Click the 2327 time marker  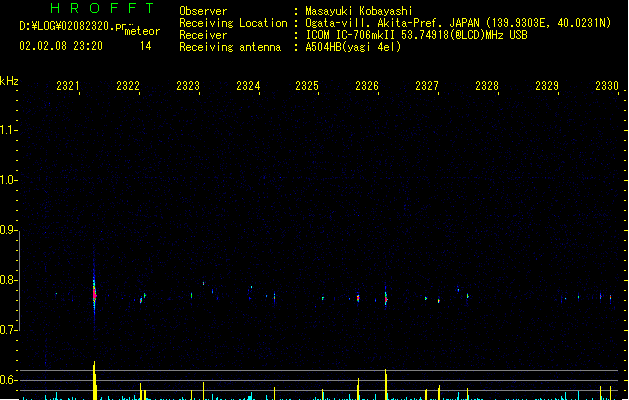pos(427,86)
